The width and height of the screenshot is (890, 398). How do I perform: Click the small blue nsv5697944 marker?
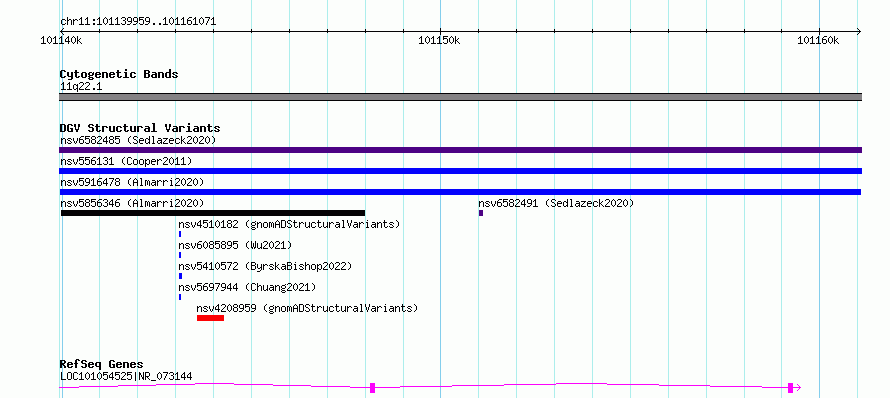180,297
